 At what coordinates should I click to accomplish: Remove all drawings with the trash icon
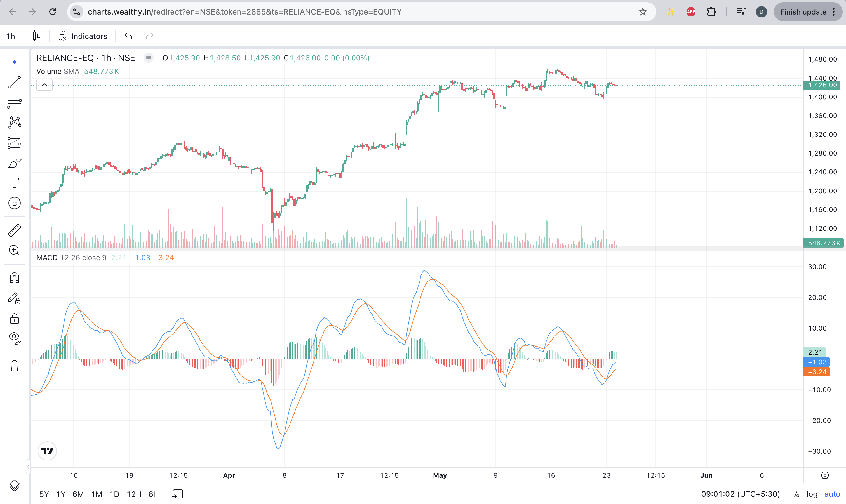pos(14,366)
